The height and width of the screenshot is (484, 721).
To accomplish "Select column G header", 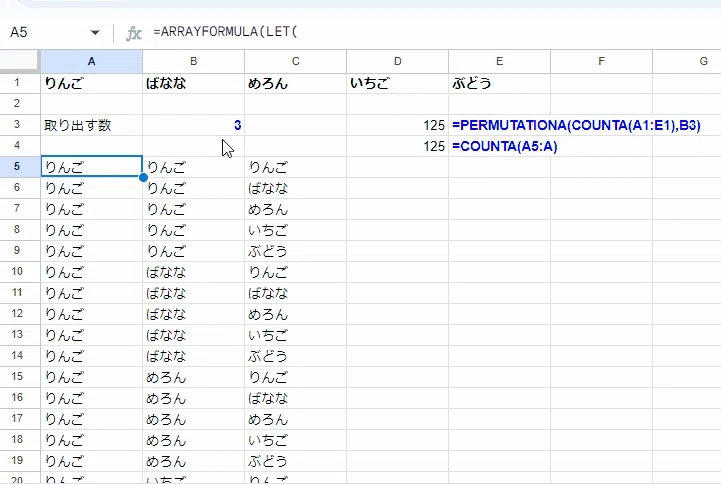I will point(687,62).
